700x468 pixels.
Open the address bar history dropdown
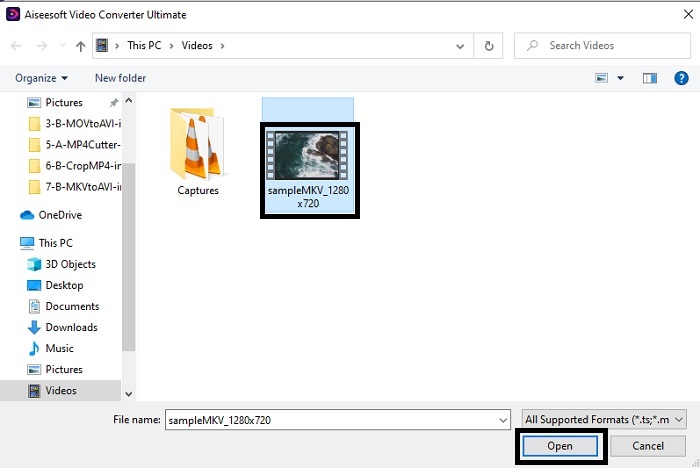tap(460, 46)
